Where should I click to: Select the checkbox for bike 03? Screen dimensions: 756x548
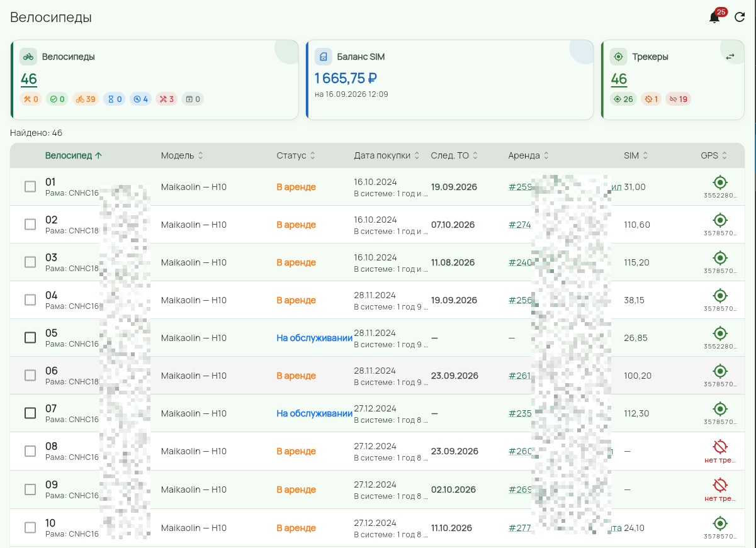(30, 262)
